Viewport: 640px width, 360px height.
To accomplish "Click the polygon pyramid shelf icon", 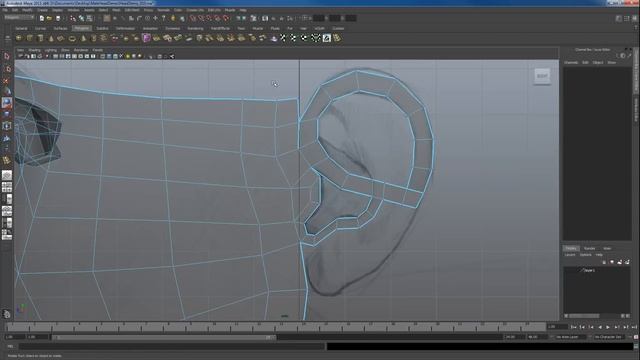I will tap(83, 38).
